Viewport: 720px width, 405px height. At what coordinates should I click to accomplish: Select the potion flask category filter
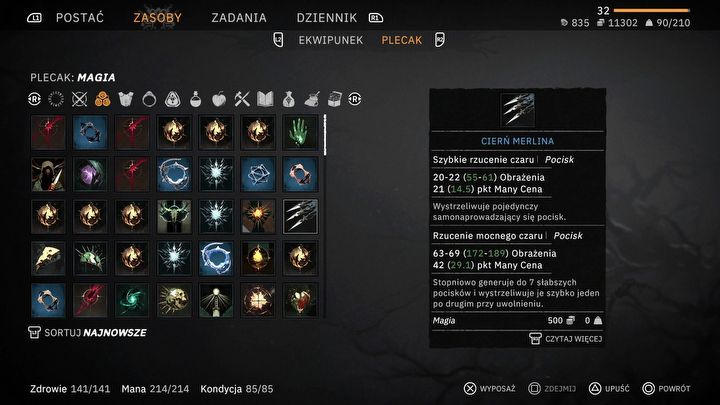[x=196, y=99]
